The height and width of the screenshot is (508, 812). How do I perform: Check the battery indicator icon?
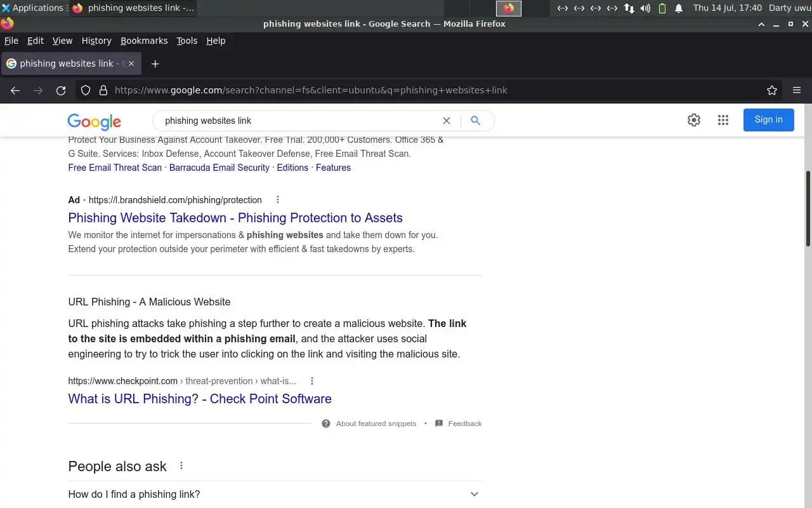662,8
